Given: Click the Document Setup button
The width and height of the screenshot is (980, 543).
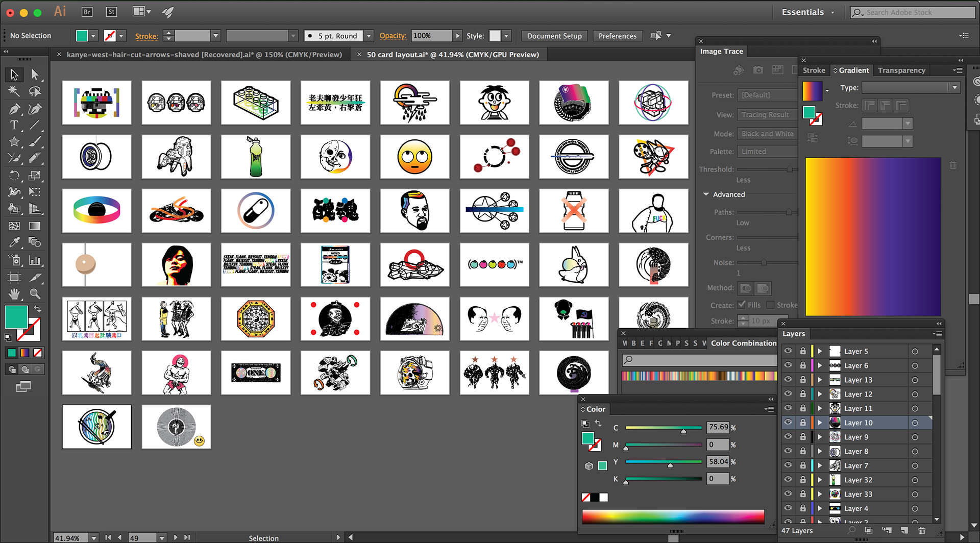Looking at the screenshot, I should click(554, 36).
